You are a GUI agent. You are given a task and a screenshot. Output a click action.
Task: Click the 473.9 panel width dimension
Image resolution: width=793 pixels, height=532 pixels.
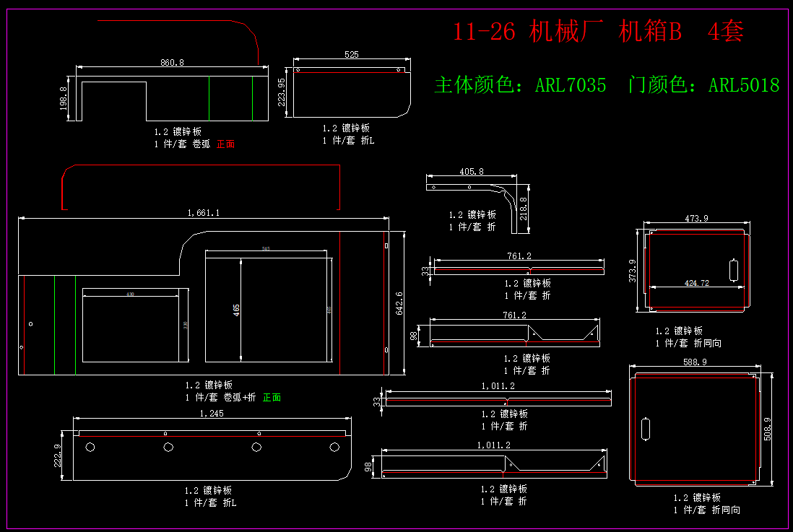[696, 218]
